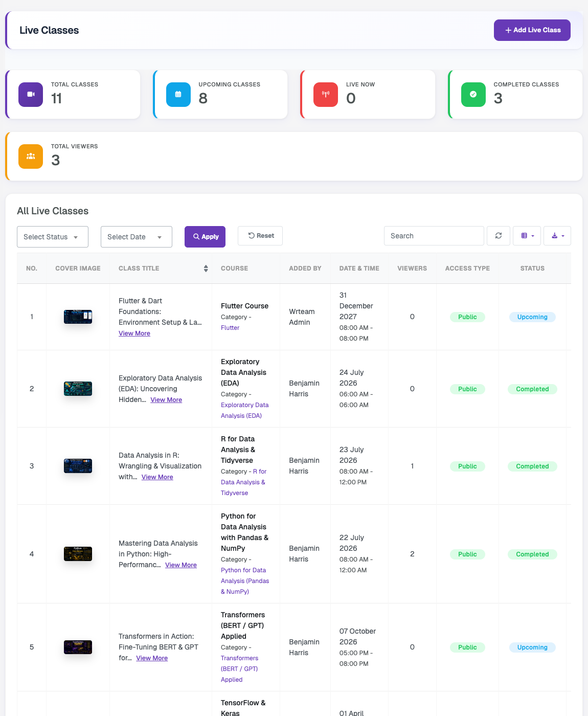Image resolution: width=588 pixels, height=716 pixels.
Task: Apply the selected filters
Action: (205, 237)
